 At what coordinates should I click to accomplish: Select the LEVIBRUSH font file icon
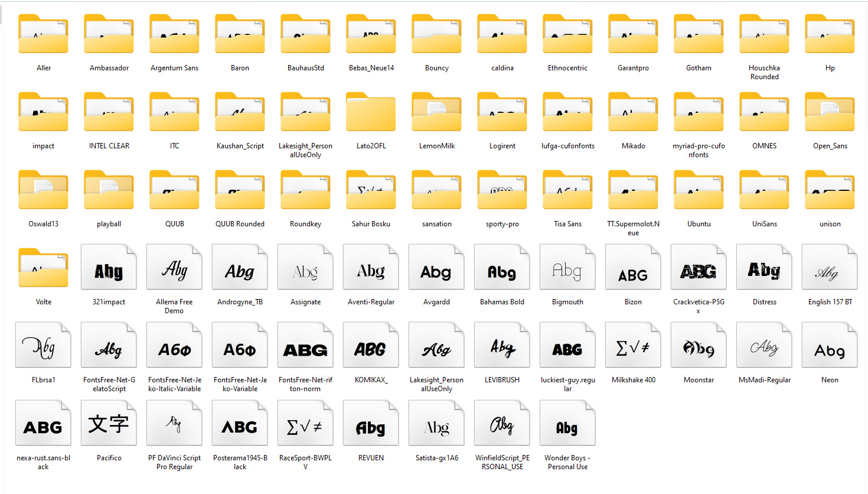pos(502,345)
